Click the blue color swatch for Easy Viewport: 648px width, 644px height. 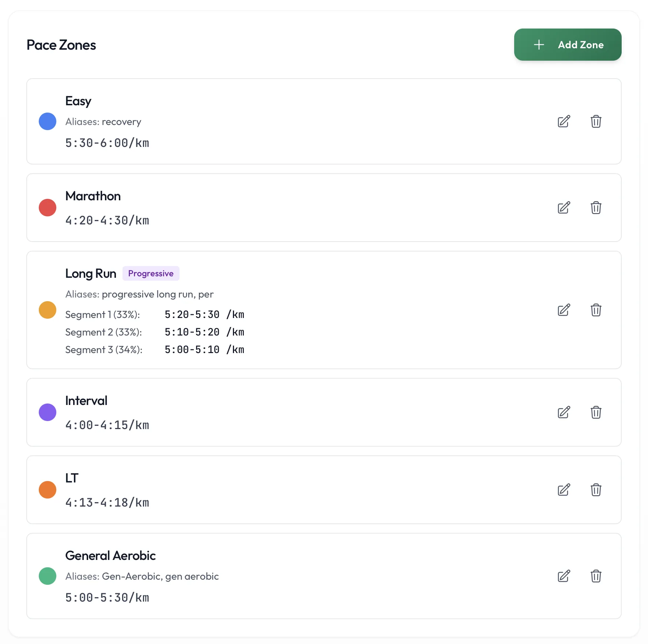coord(47,121)
